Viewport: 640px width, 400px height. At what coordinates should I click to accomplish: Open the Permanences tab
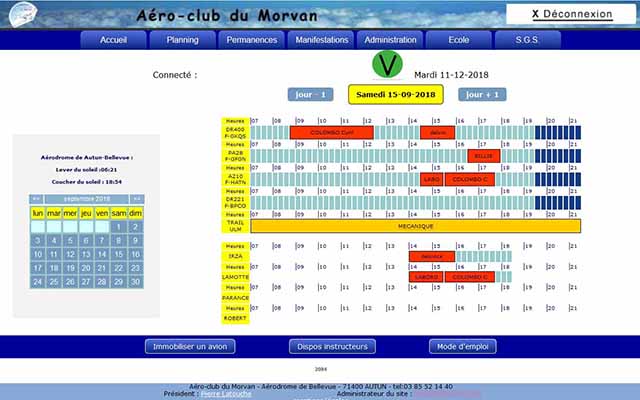[251, 40]
